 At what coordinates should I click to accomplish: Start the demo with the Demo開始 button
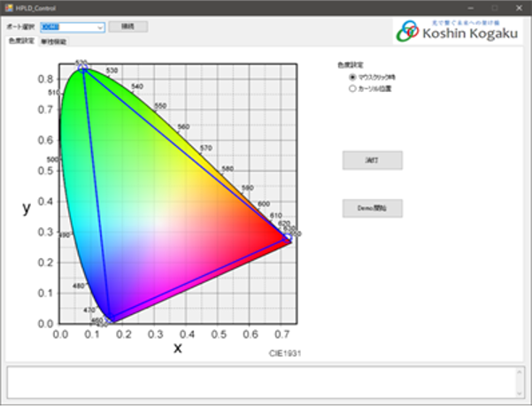372,208
